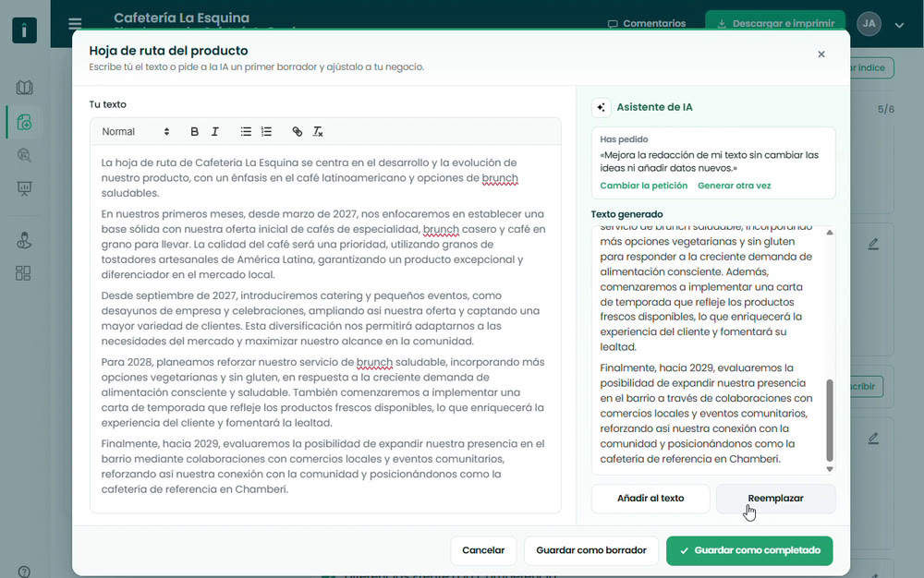Click Guardar como borrador button

[x=591, y=550]
